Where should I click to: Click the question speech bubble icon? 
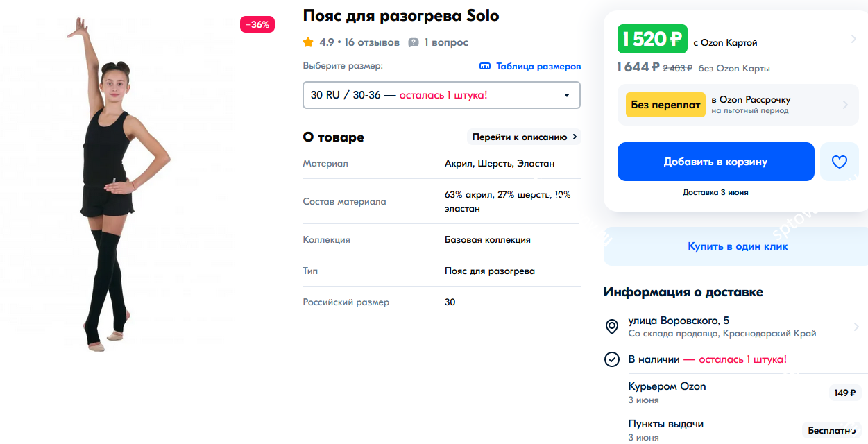point(414,42)
